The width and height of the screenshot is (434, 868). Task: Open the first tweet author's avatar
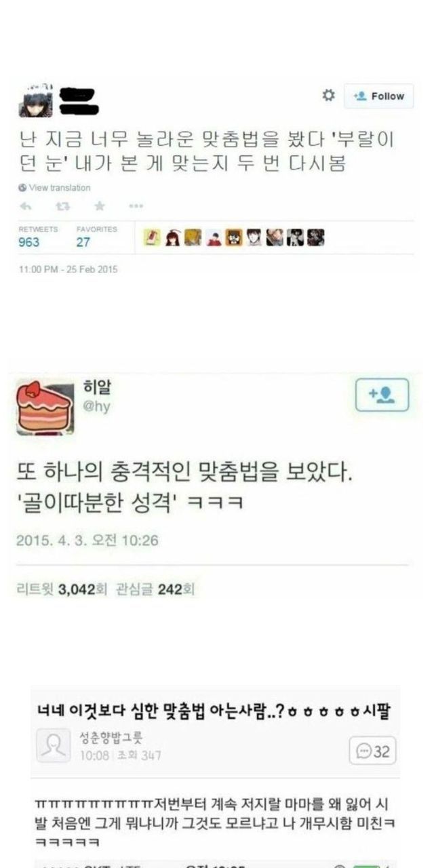(36, 100)
